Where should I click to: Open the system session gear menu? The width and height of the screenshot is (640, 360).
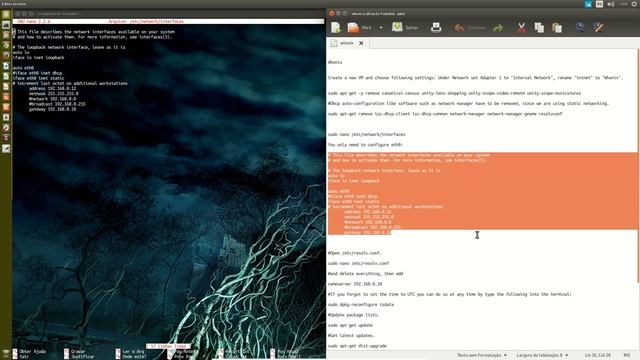point(635,4)
